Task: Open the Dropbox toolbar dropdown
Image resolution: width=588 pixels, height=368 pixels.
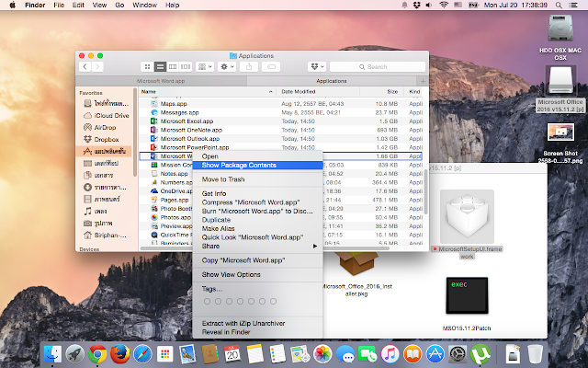Action: 317,67
